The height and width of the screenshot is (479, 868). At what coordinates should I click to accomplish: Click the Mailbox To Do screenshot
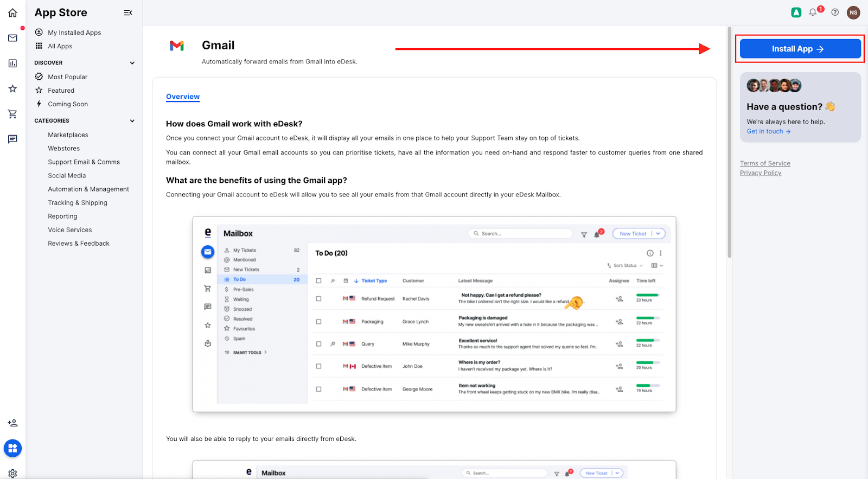pyautogui.click(x=435, y=314)
